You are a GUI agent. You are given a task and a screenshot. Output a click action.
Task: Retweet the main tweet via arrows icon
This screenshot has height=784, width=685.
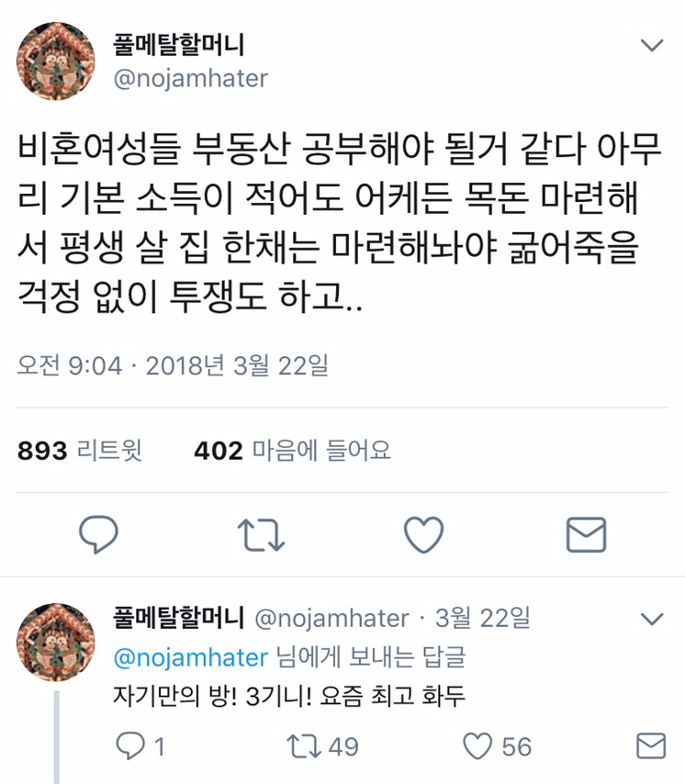pos(261,534)
